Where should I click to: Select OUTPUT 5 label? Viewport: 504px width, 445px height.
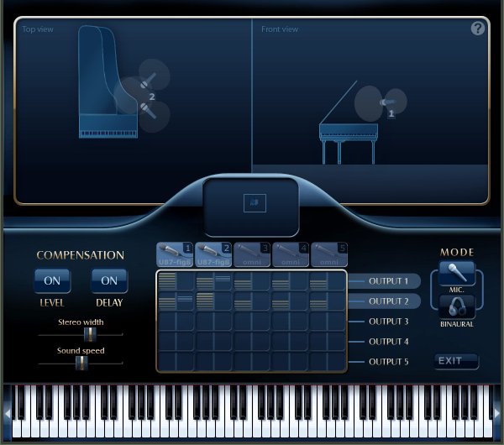point(388,362)
